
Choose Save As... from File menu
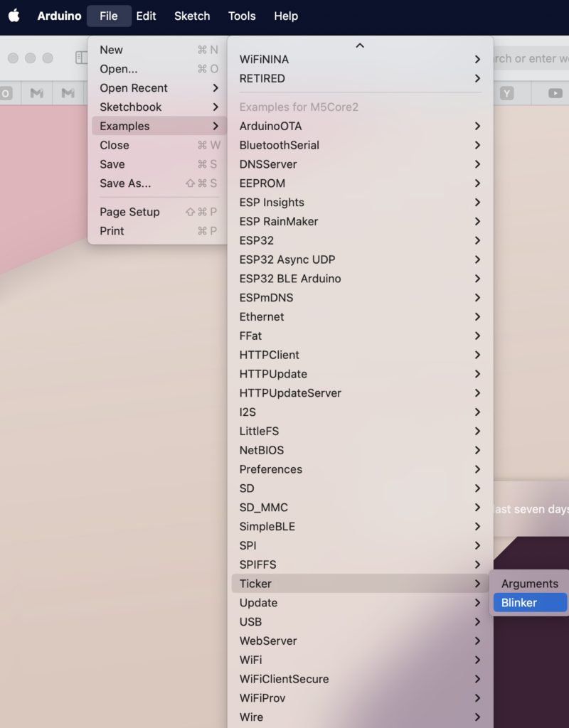click(x=159, y=183)
